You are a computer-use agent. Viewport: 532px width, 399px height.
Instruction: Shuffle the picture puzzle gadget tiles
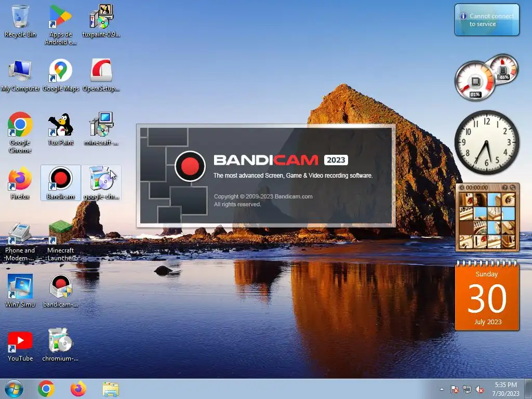(x=512, y=188)
